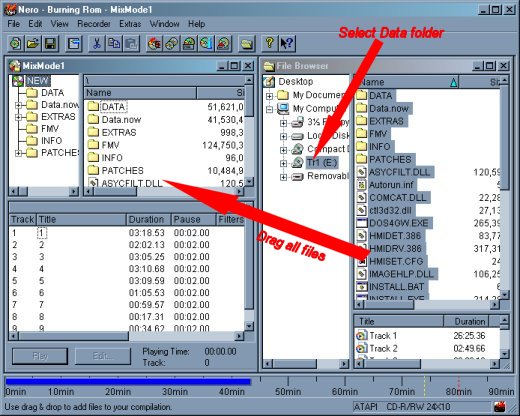
Task: Click the horizontal scrollbar thumb under the track list
Action: pos(73,336)
